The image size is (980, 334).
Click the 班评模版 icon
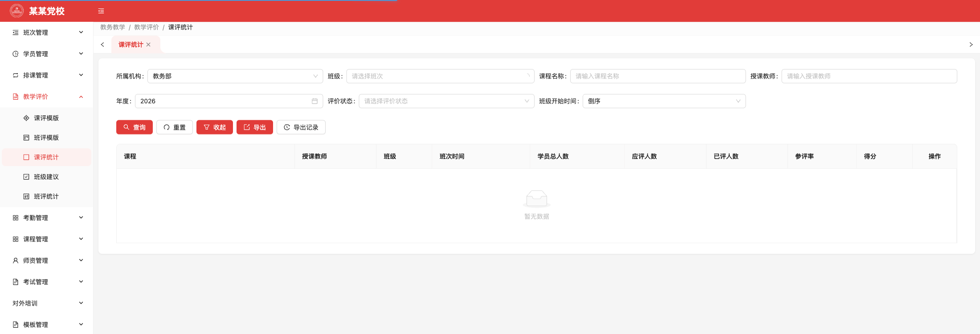[26, 138]
